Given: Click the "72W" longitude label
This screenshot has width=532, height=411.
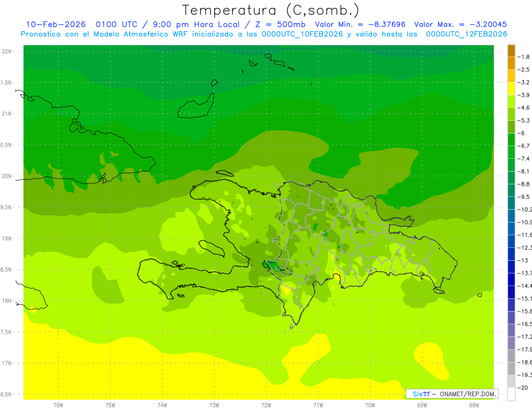Looking at the screenshot, I should [x=266, y=405].
